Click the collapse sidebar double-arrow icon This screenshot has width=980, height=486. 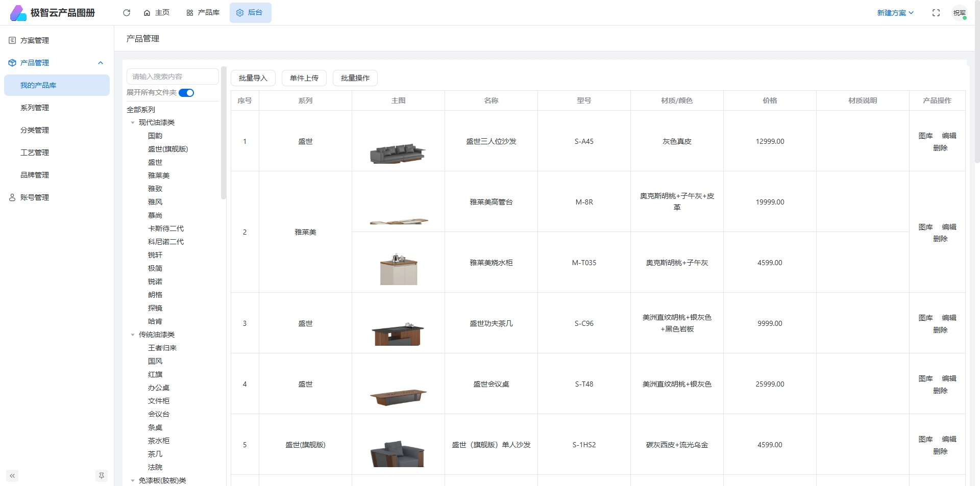(12, 476)
